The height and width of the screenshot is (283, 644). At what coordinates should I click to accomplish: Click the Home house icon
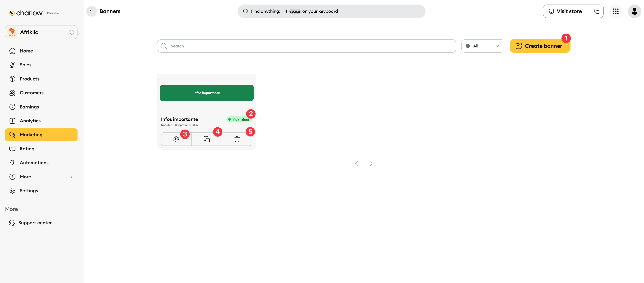tap(12, 51)
